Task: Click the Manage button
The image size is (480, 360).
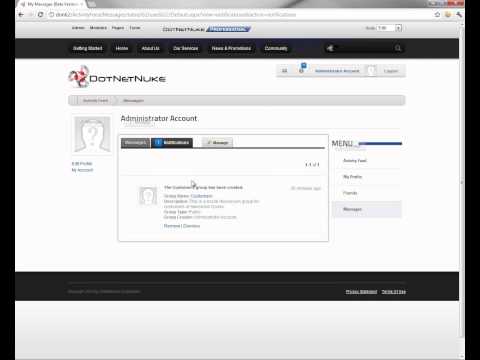Action: tap(217, 143)
